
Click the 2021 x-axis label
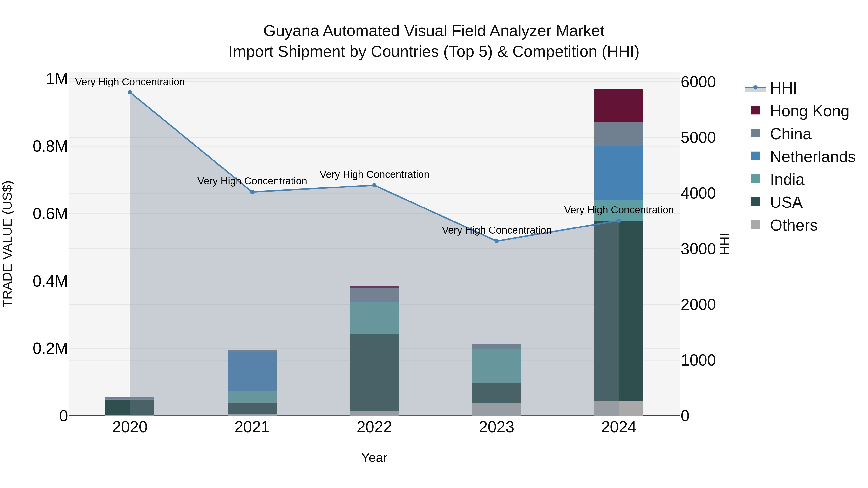pos(252,427)
